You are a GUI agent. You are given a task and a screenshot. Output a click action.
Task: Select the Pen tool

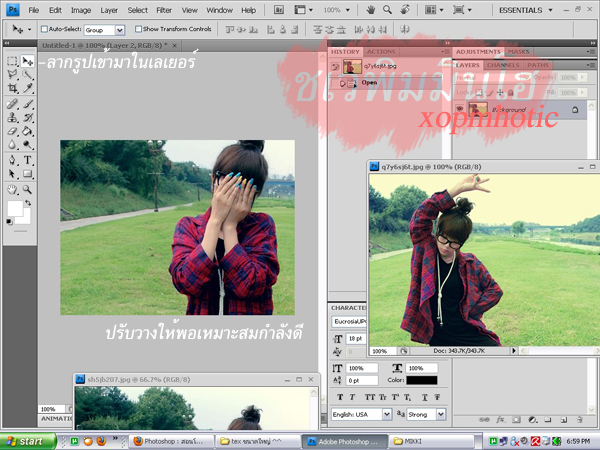click(12, 160)
